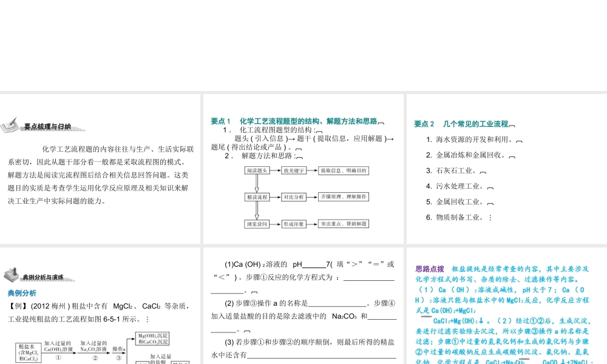Click the 操作a step label
This screenshot has width=607, height=364.
point(119,349)
